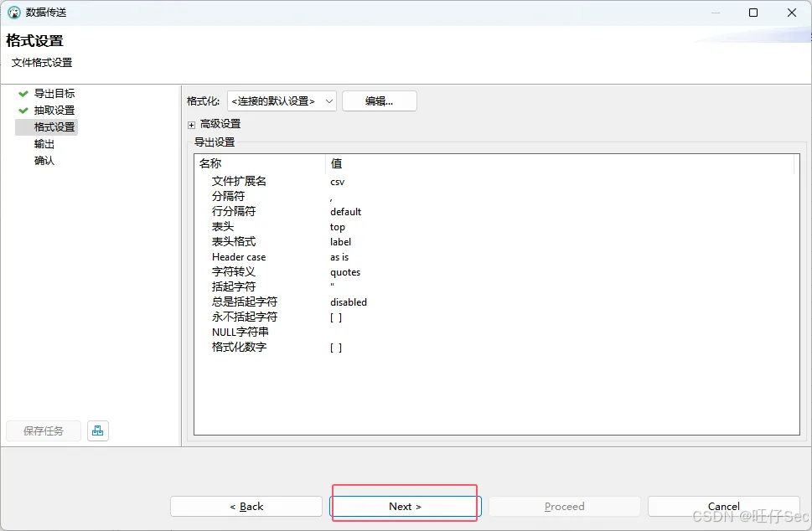Screen dimensions: 812x531
Task: Select the 导出目标 wizard step
Action: (x=54, y=93)
